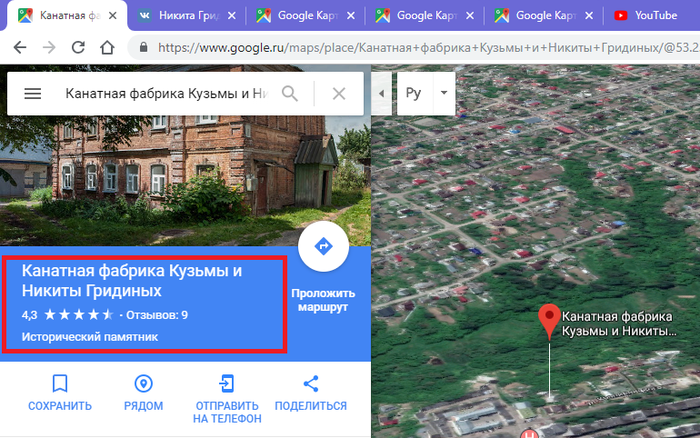This screenshot has height=438, width=700.
Task: Click the blue directions arrow button
Action: click(323, 247)
